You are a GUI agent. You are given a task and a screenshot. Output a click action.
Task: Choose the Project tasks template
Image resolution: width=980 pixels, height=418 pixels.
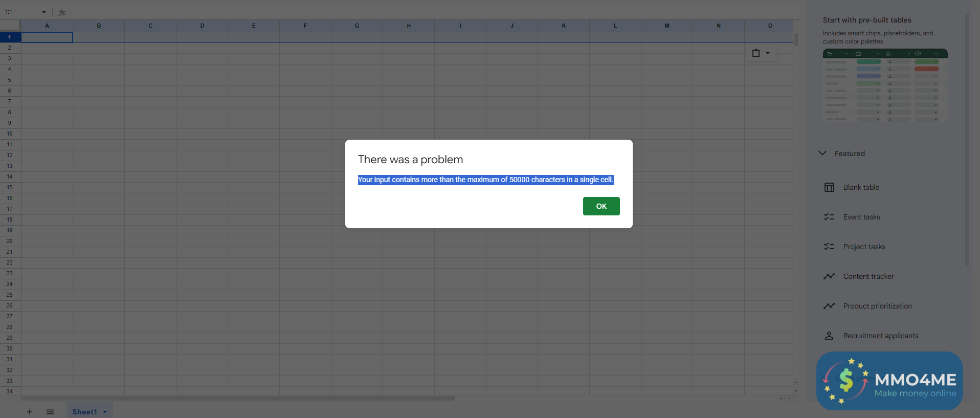pos(864,247)
